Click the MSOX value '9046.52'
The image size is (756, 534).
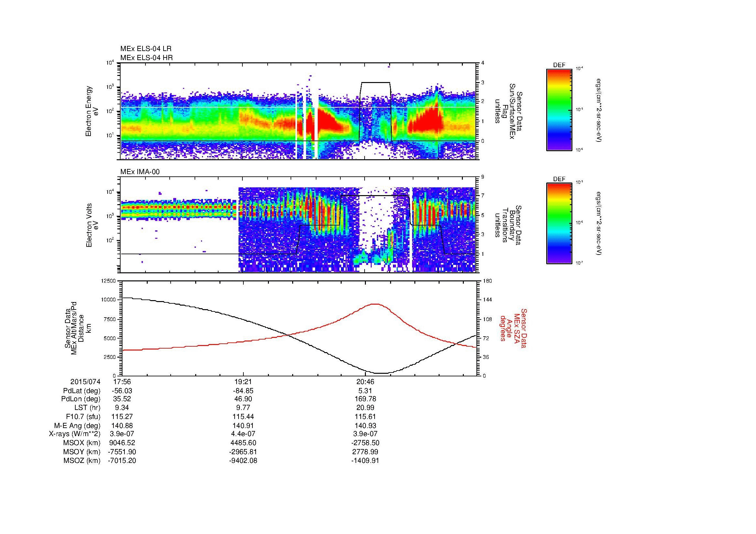pyautogui.click(x=122, y=443)
